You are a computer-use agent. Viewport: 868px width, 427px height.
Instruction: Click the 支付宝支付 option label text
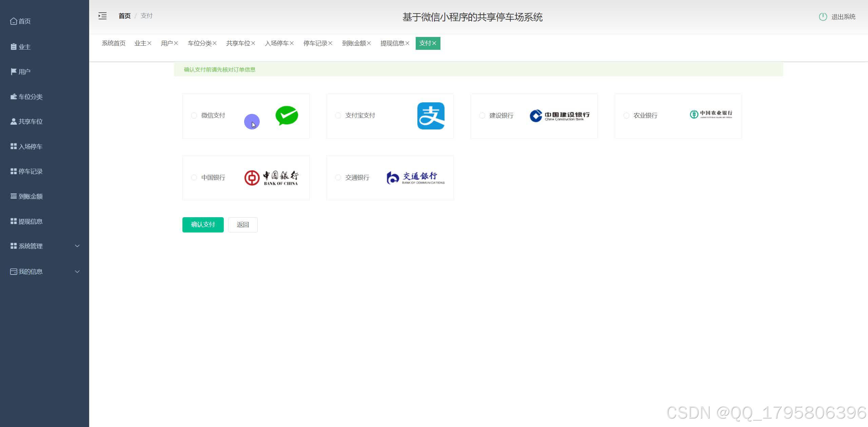[x=360, y=116]
